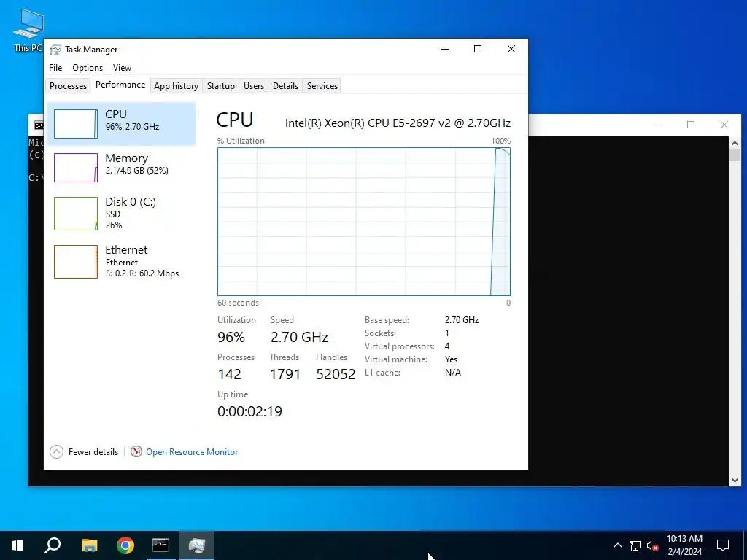Open This PC desktop icon
The image size is (747, 560).
click(28, 29)
